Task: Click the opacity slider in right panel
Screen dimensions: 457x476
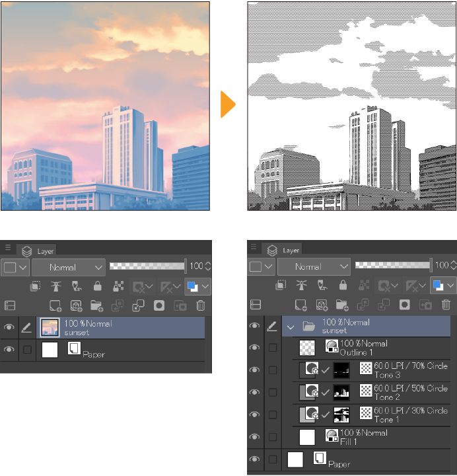Action: pyautogui.click(x=391, y=266)
